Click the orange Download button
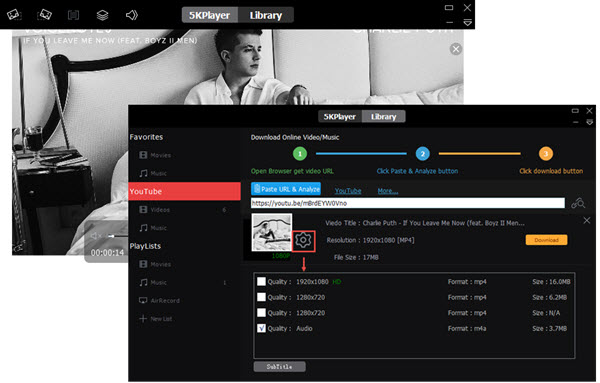600x383 pixels. click(546, 240)
